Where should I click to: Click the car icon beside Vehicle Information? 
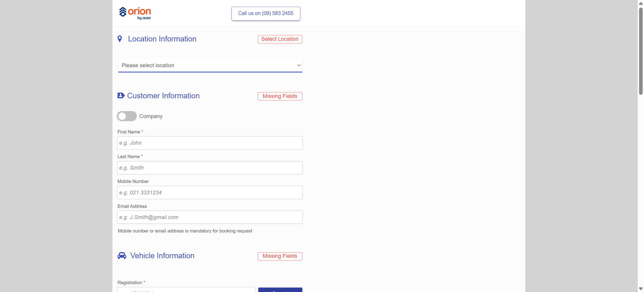point(122,255)
